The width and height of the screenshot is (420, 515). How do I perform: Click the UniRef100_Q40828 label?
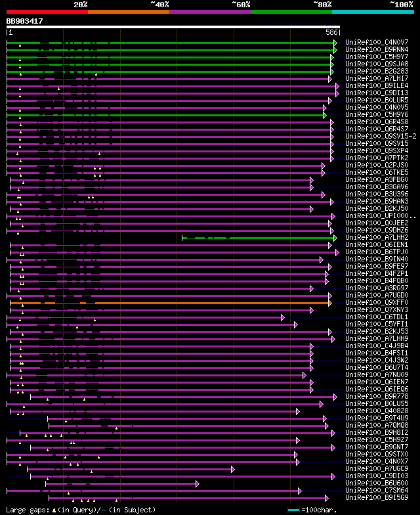click(x=377, y=411)
